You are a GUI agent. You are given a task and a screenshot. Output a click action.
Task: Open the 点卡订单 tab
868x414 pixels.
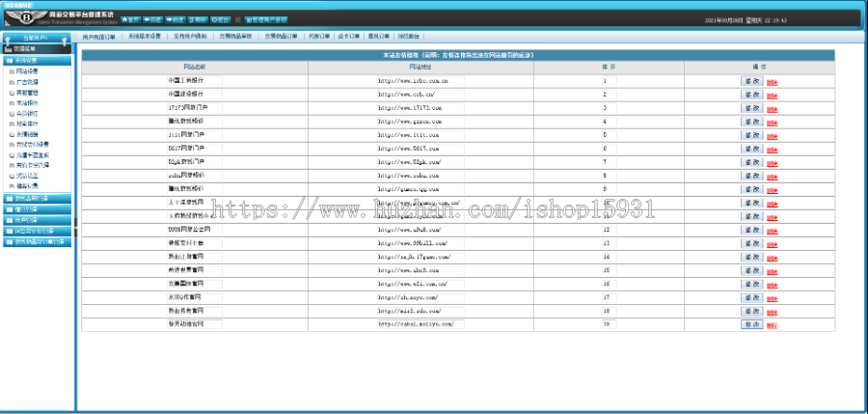pyautogui.click(x=349, y=37)
